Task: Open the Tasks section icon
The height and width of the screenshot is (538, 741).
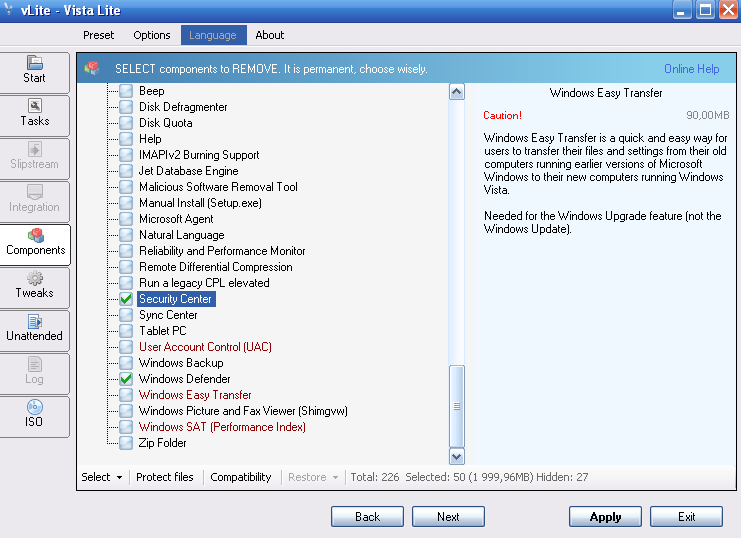Action: [34, 105]
